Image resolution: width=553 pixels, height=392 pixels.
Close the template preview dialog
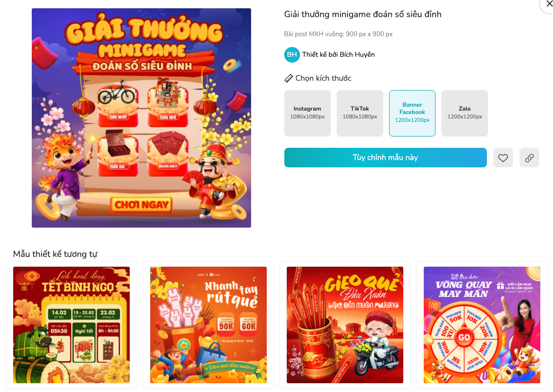pos(549,3)
